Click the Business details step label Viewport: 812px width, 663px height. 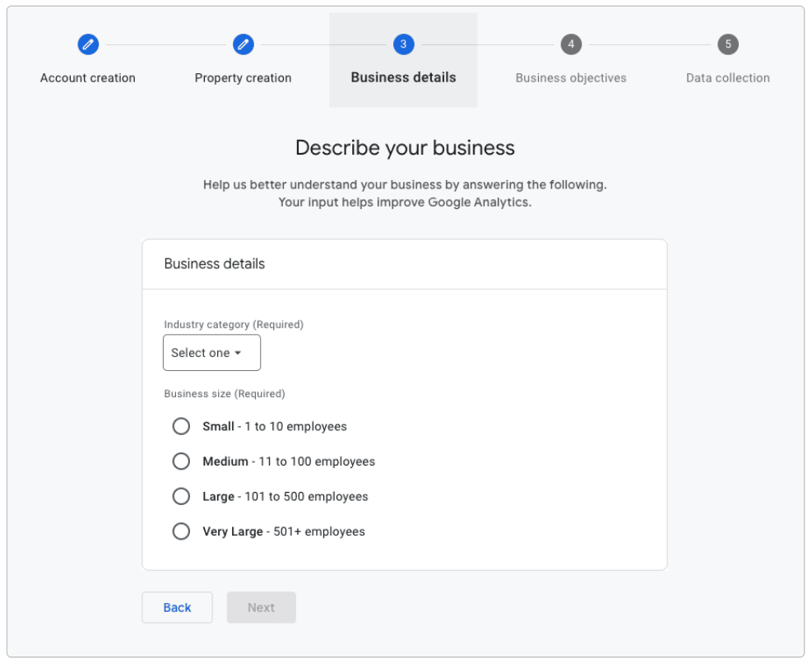coord(402,77)
